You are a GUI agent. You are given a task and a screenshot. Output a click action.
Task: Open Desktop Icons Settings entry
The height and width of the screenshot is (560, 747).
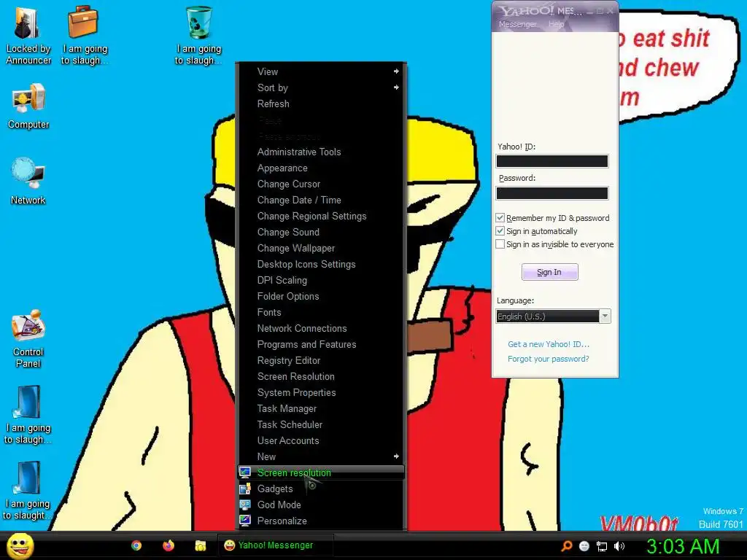[x=322, y=264]
